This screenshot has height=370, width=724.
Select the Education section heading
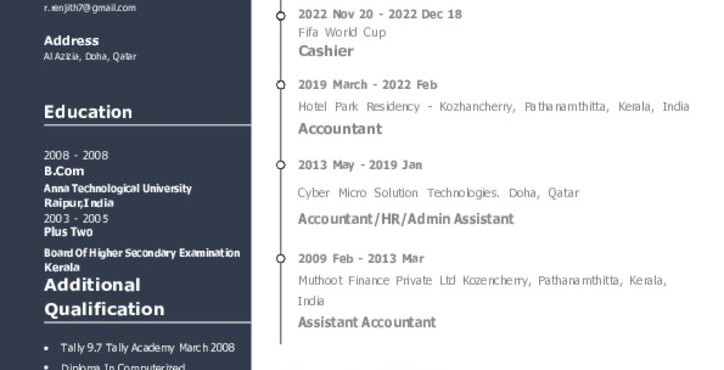tap(88, 112)
